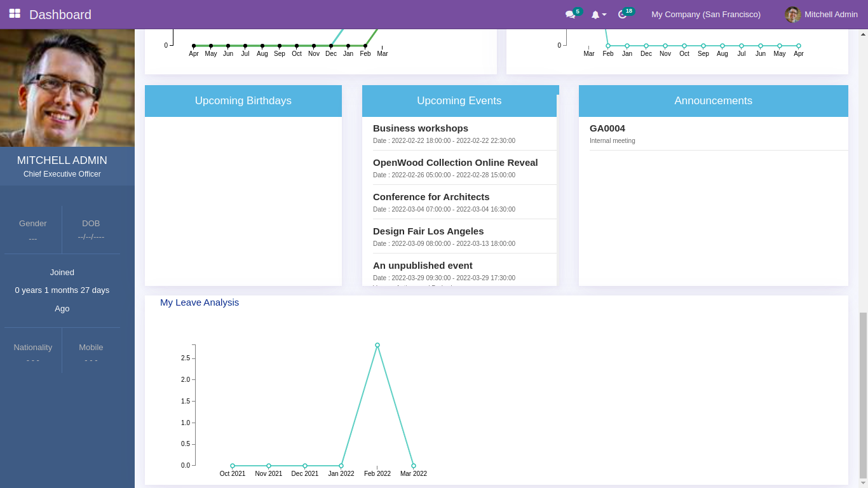Screen dimensions: 868x488
Task: Open the My Leave Analysis report
Action: pyautogui.click(x=199, y=302)
